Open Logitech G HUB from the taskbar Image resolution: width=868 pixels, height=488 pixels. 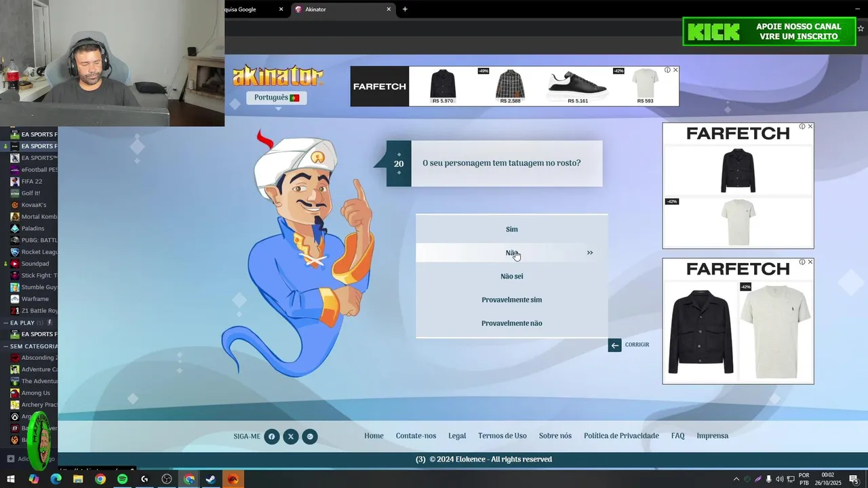[144, 479]
